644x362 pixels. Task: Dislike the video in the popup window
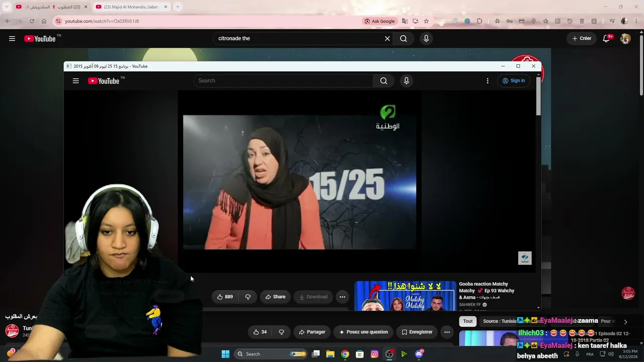(248, 297)
